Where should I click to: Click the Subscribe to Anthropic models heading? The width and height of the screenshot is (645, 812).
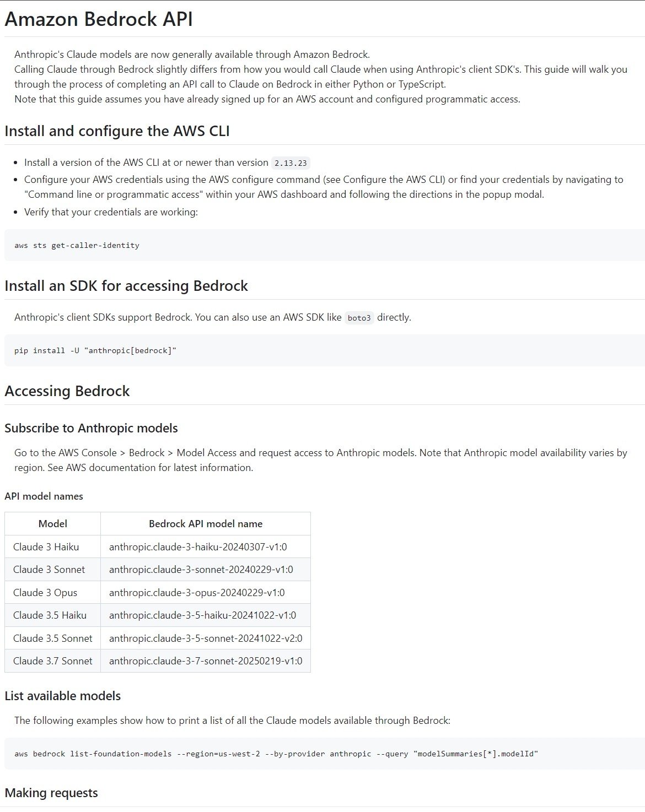tap(91, 428)
